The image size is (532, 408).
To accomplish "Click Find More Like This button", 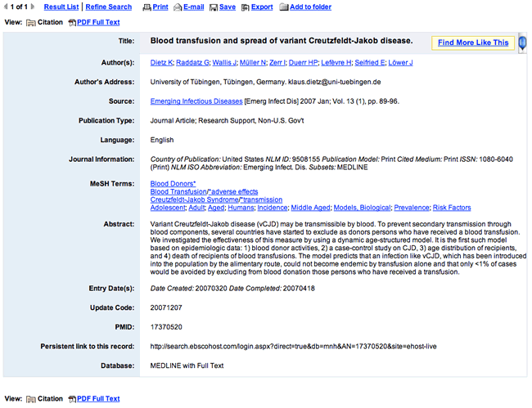I will (x=473, y=43).
